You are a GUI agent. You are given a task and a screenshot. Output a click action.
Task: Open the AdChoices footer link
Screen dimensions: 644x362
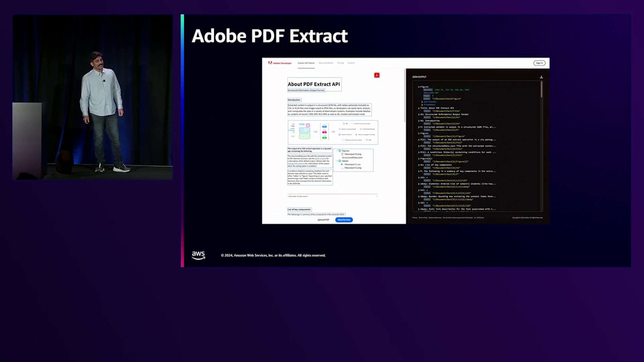[480, 218]
